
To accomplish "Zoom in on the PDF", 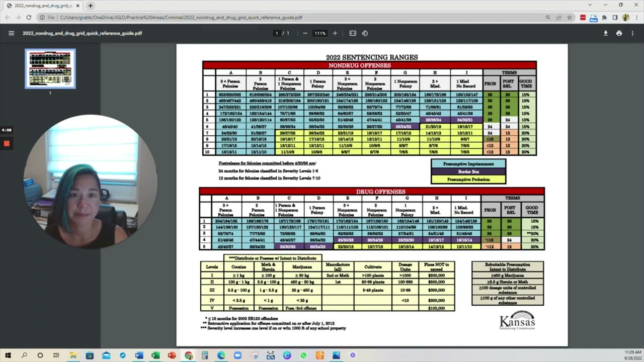I will (x=335, y=33).
